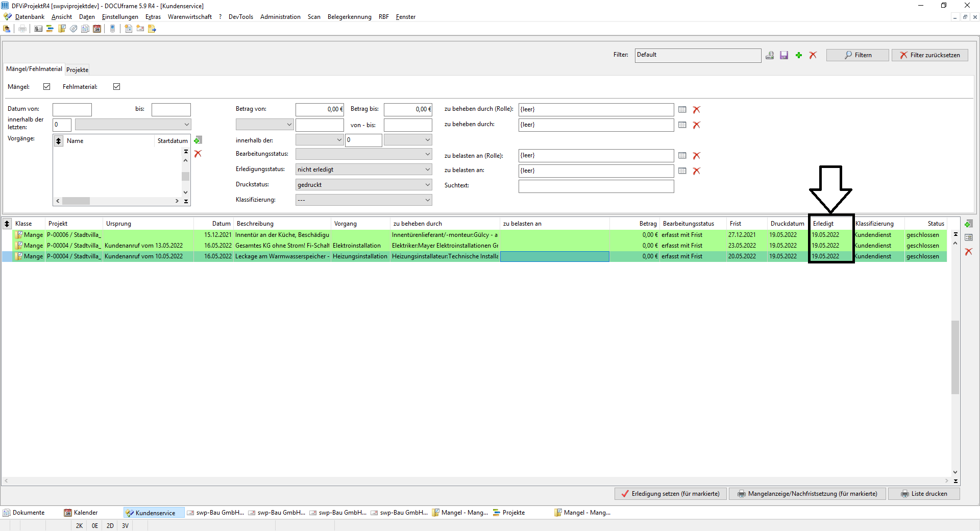Click the vertical scrollbar of results table
The height and width of the screenshot is (531, 980).
click(x=955, y=357)
